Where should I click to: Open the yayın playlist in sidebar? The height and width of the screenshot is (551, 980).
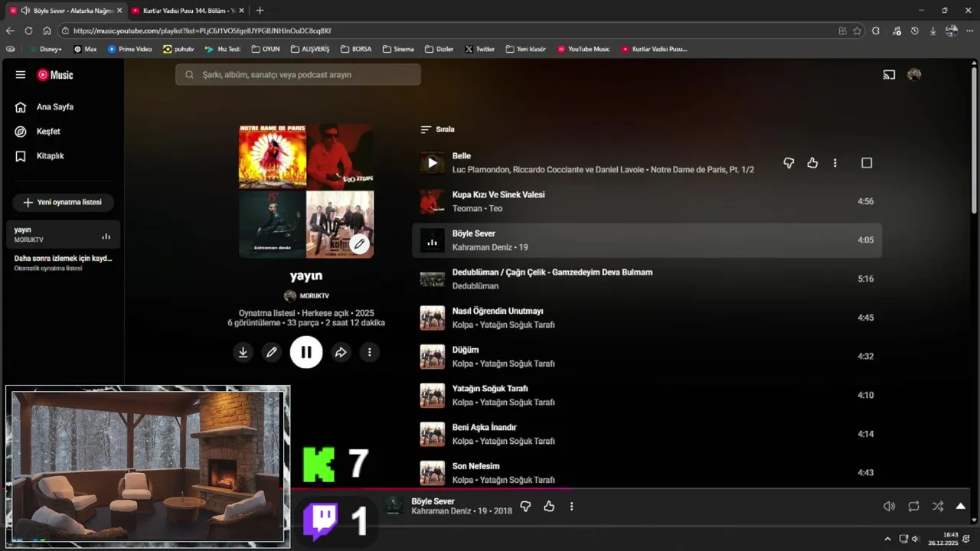(63, 234)
